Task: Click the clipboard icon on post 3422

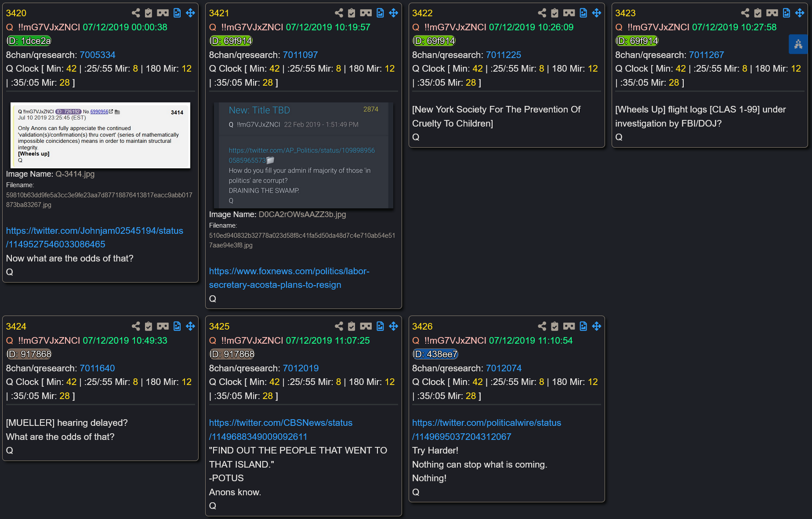Action: pos(555,13)
